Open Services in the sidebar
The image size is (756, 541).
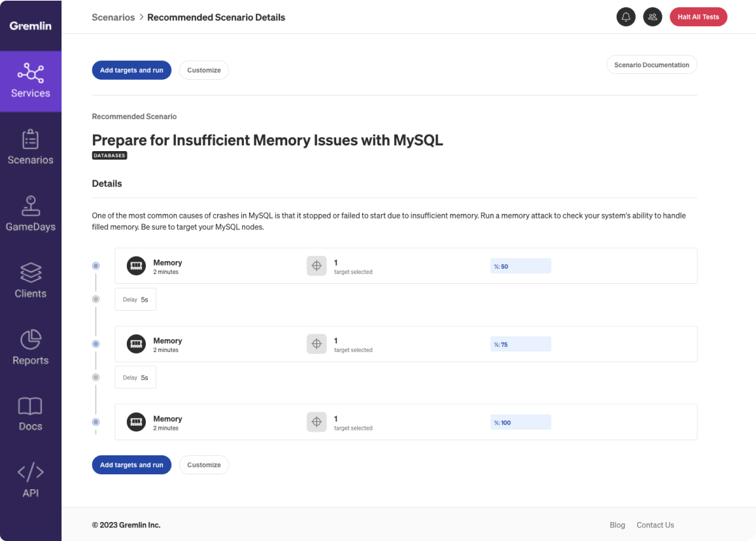tap(31, 81)
